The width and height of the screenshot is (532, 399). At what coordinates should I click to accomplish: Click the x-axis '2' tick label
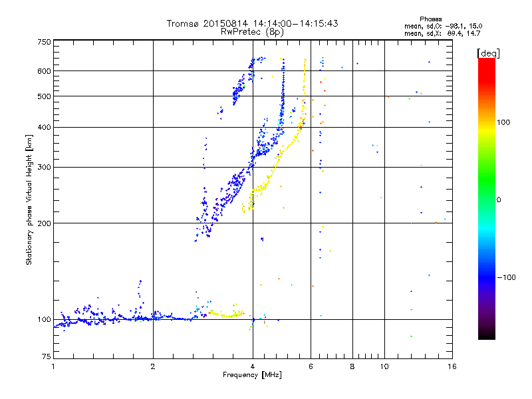point(153,366)
